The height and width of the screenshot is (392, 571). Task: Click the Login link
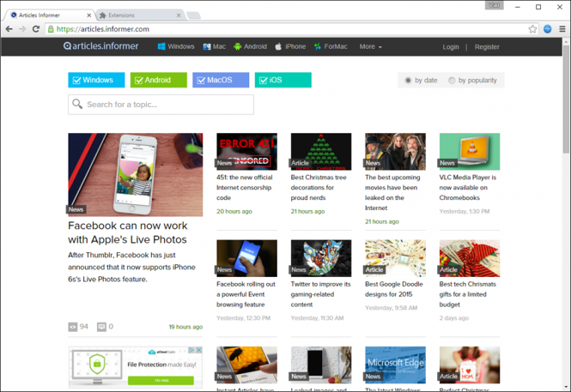tap(451, 47)
